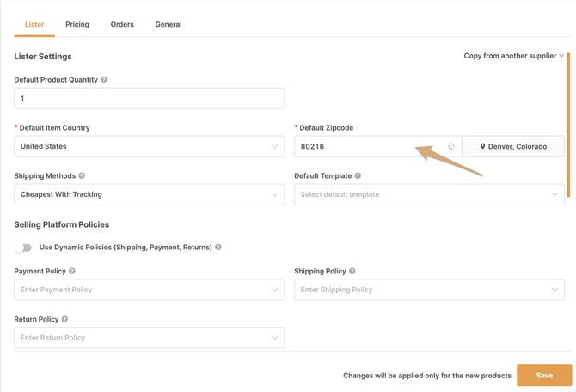Expand Copy from another supplier menu
The height and width of the screenshot is (392, 576).
[513, 56]
